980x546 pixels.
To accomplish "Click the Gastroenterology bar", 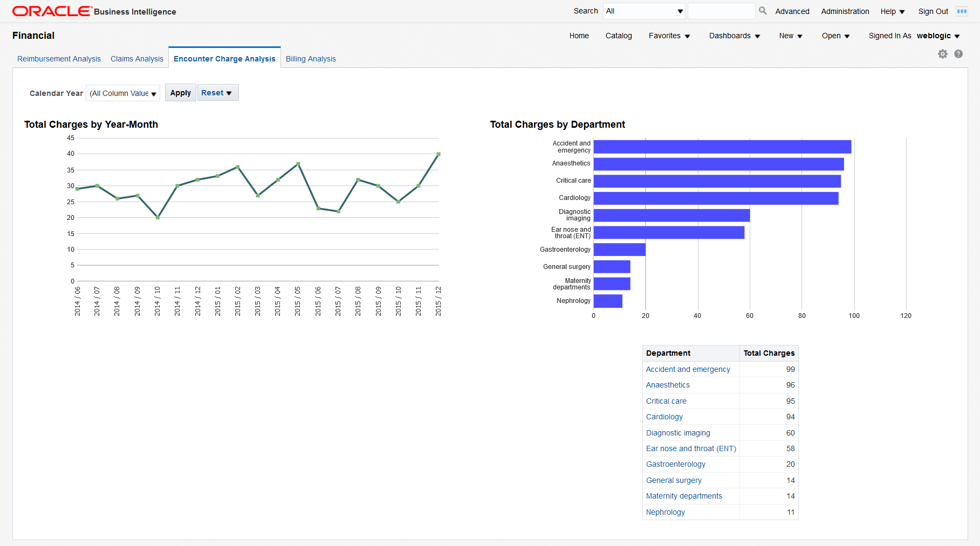I will (x=620, y=250).
